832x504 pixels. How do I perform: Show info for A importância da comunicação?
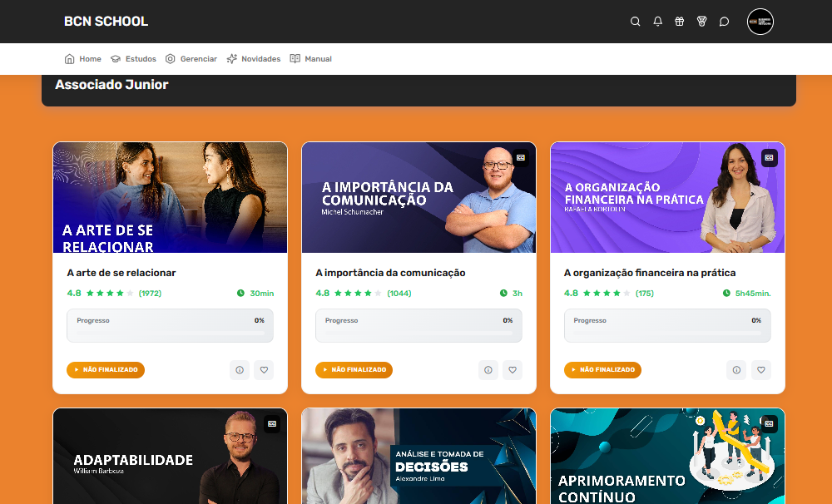coord(488,370)
